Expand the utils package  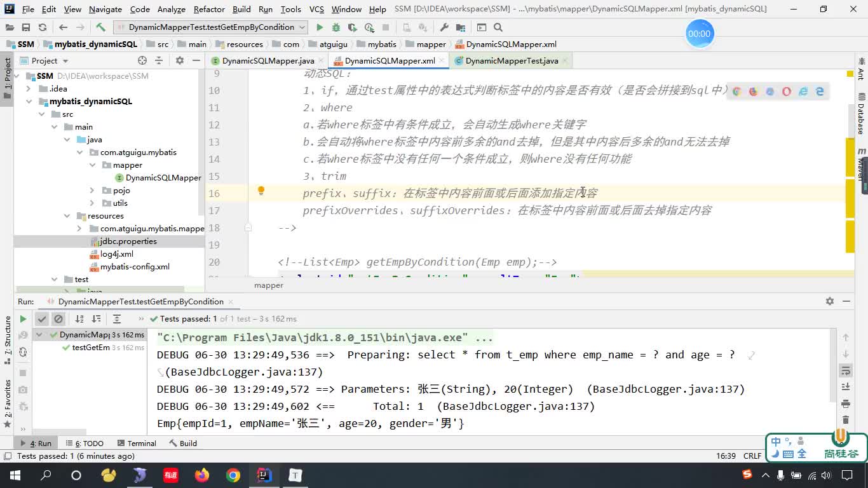click(x=92, y=203)
